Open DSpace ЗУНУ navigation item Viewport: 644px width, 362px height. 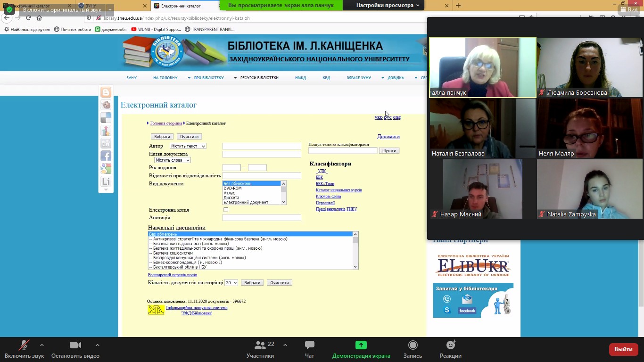tap(359, 78)
